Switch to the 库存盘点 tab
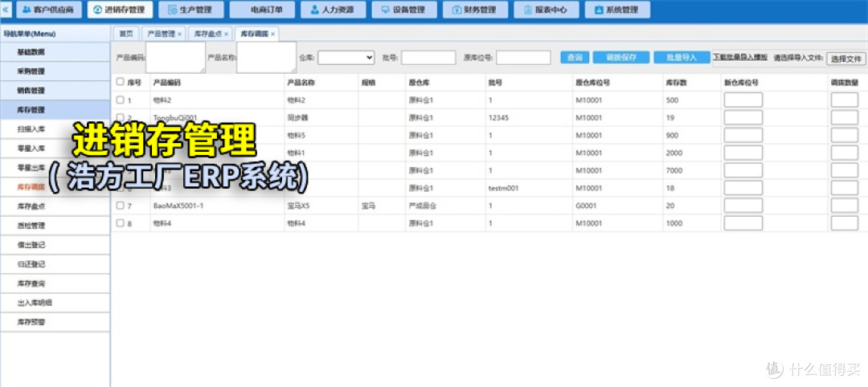This screenshot has height=387, width=868. 207,34
